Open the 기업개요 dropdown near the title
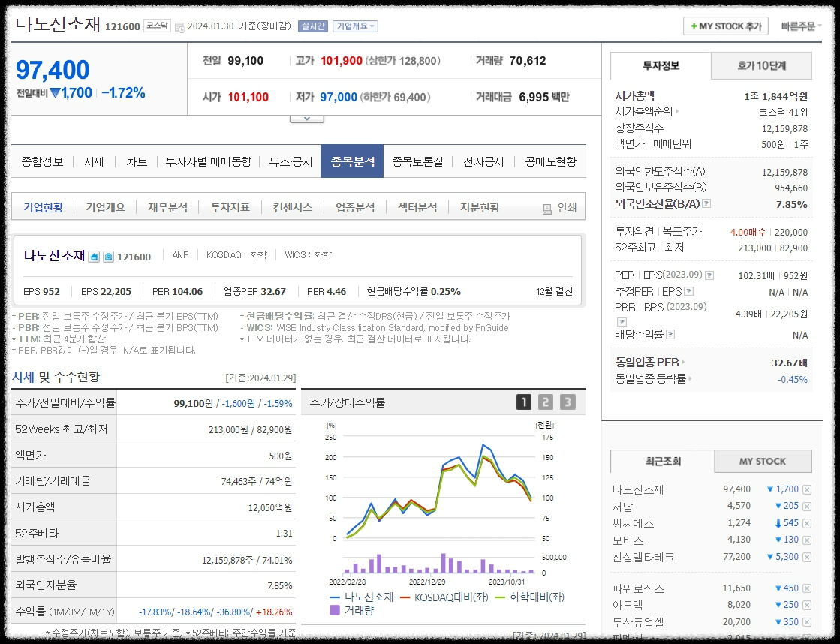The image size is (840, 644). click(x=355, y=26)
